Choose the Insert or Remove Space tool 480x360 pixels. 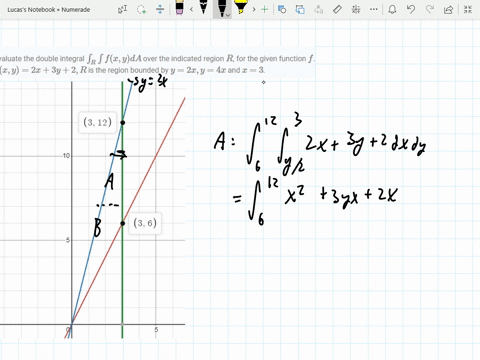click(160, 9)
